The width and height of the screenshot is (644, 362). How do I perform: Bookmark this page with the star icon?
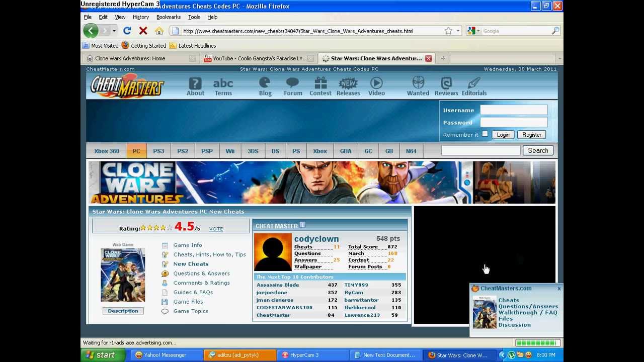448,31
